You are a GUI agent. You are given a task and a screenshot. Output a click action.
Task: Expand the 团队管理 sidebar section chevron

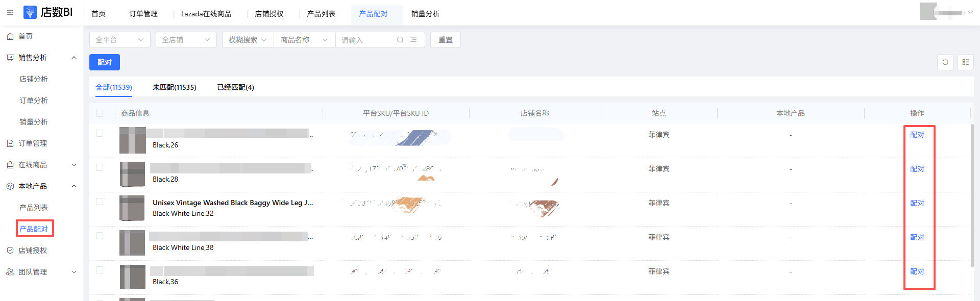[74, 272]
